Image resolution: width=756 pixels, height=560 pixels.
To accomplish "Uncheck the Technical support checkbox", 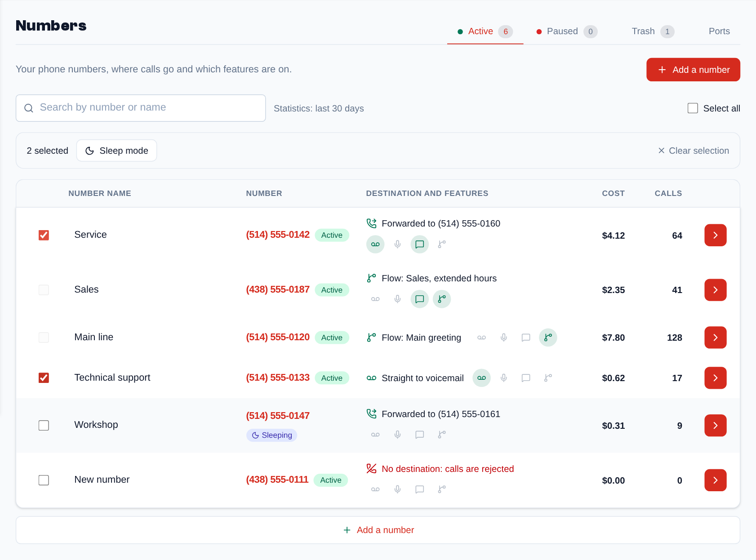I will [x=44, y=378].
